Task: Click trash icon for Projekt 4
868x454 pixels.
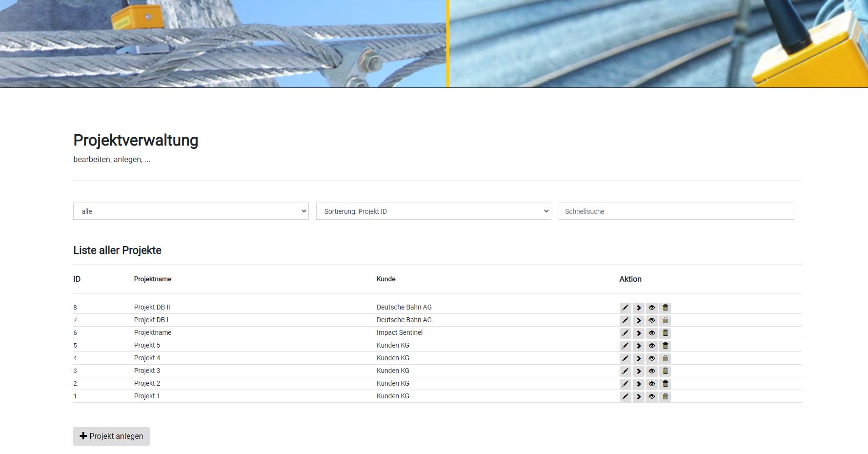Action: [x=665, y=358]
